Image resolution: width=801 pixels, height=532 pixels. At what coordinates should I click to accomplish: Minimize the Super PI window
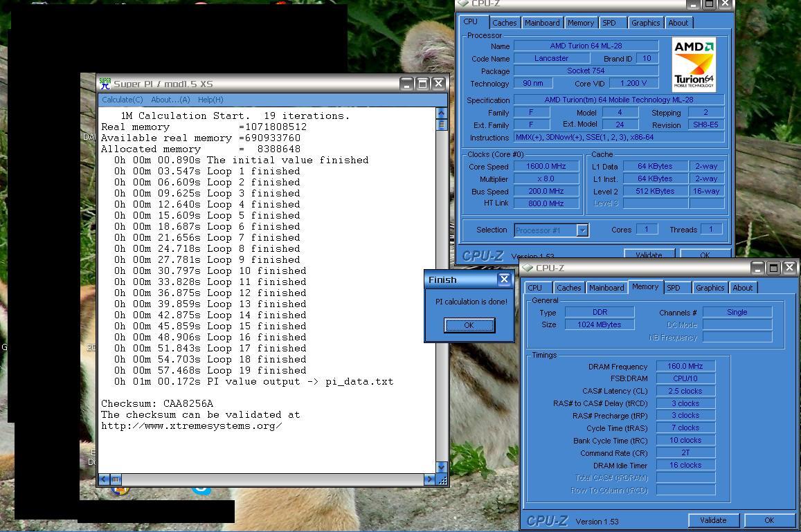pos(406,84)
